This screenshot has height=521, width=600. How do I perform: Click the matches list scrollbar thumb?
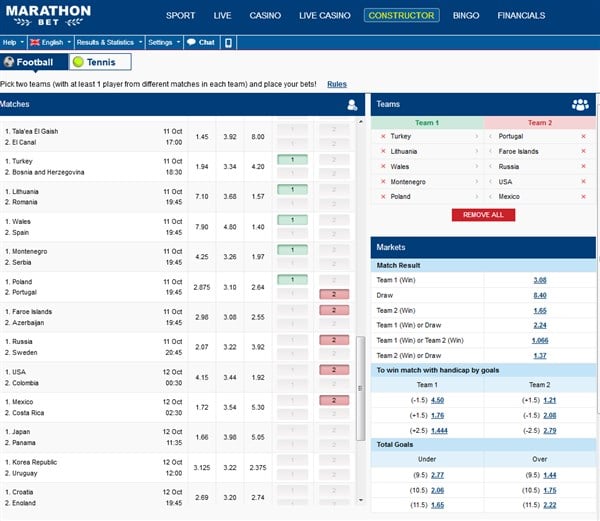click(x=360, y=389)
